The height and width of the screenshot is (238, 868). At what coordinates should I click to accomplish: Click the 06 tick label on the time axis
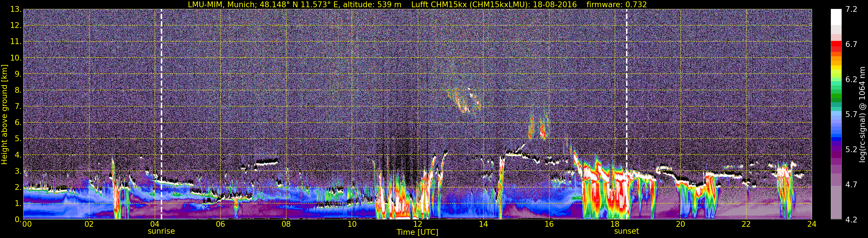(220, 224)
